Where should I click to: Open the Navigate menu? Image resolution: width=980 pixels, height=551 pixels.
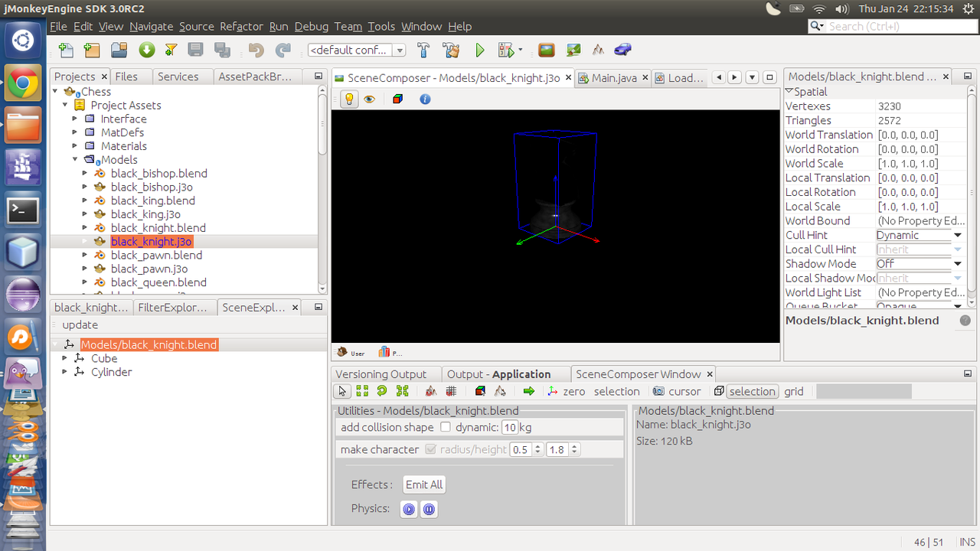coord(151,26)
